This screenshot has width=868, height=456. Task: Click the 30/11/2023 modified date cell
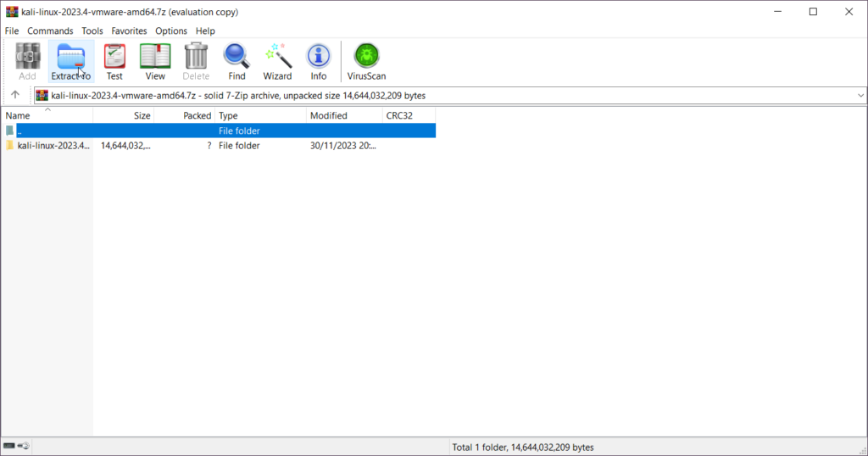pyautogui.click(x=343, y=146)
